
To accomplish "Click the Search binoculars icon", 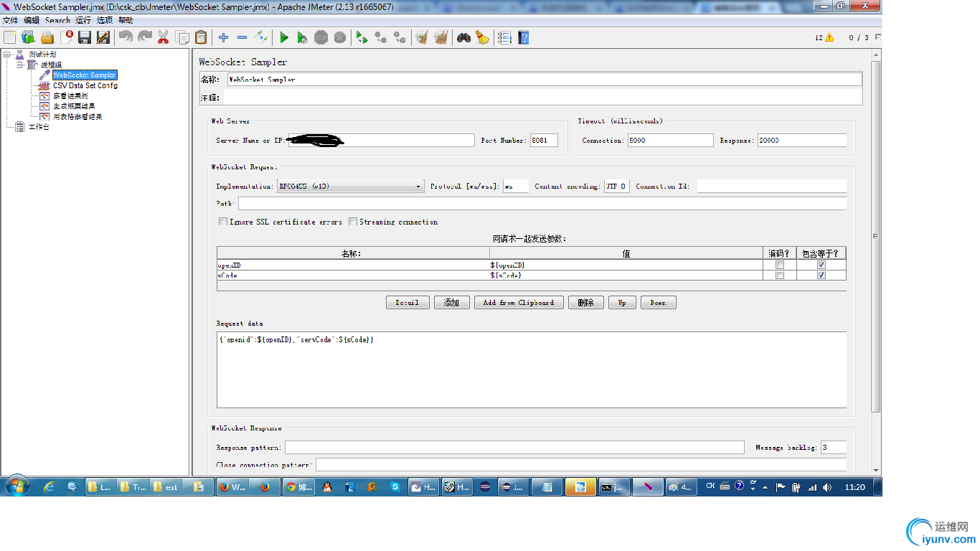I will 464,37.
